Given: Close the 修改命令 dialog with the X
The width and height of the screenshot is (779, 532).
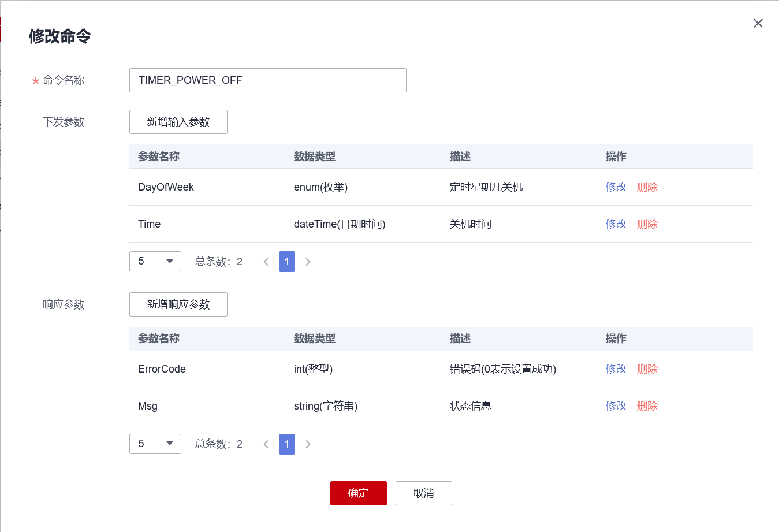Looking at the screenshot, I should click(x=758, y=23).
